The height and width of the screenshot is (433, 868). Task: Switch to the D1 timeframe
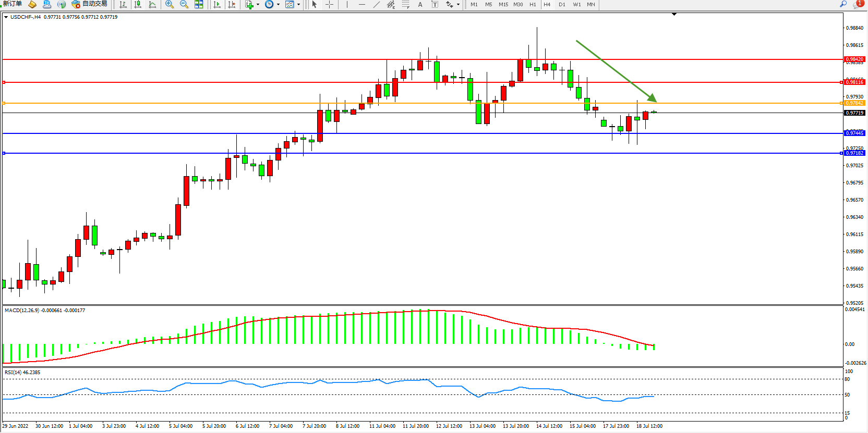pyautogui.click(x=562, y=5)
